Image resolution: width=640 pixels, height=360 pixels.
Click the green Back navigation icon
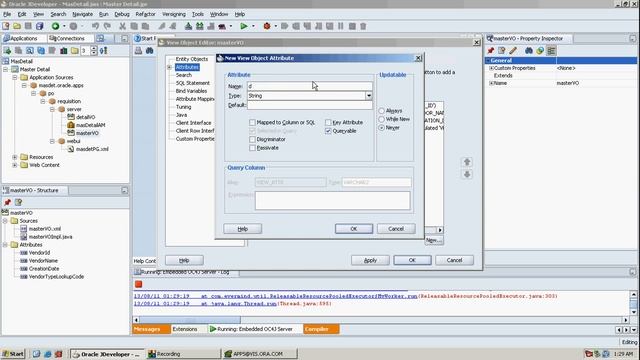[55, 26]
